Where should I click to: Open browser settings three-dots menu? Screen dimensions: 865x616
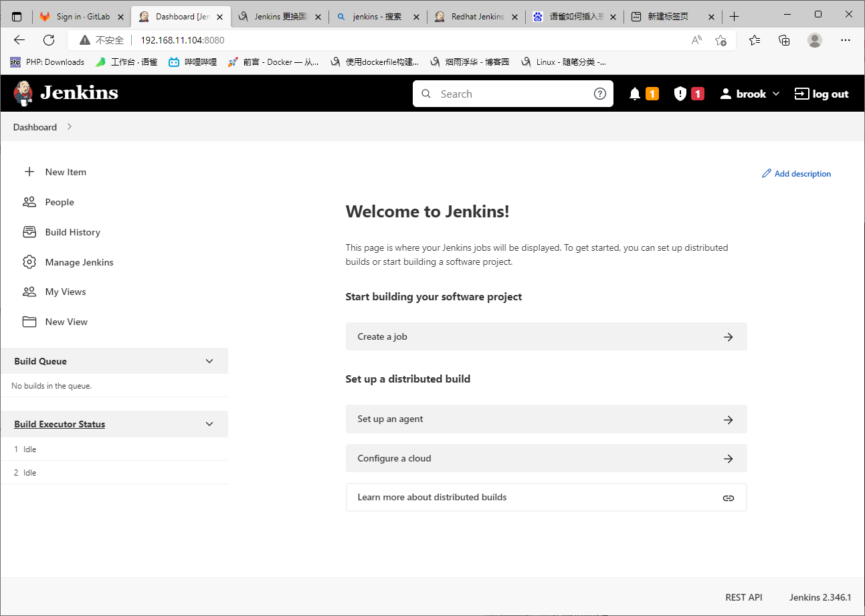pos(845,40)
